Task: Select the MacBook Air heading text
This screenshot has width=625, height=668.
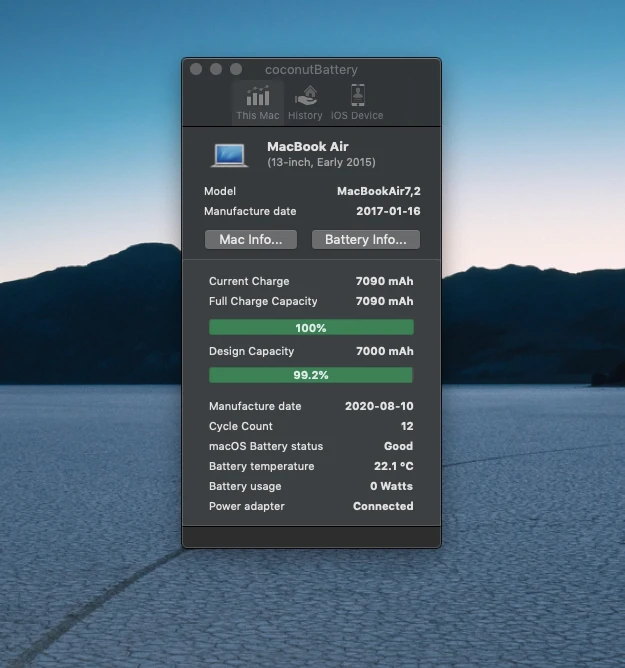Action: click(x=308, y=147)
